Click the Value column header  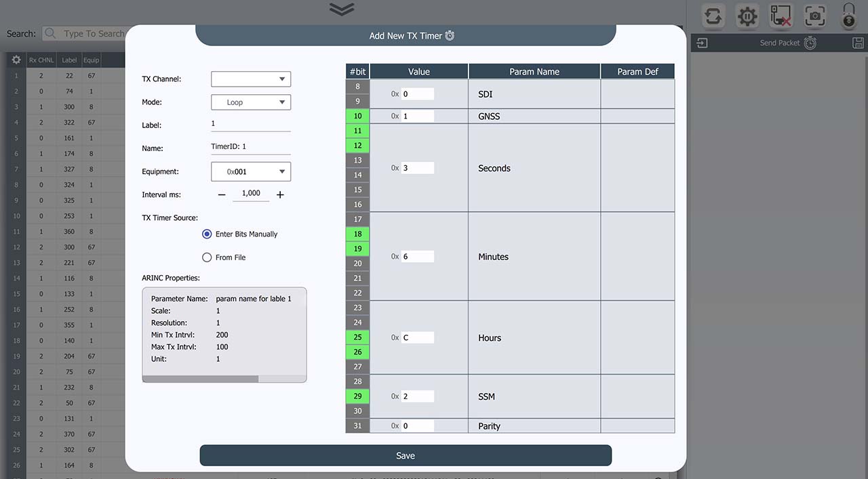[419, 71]
